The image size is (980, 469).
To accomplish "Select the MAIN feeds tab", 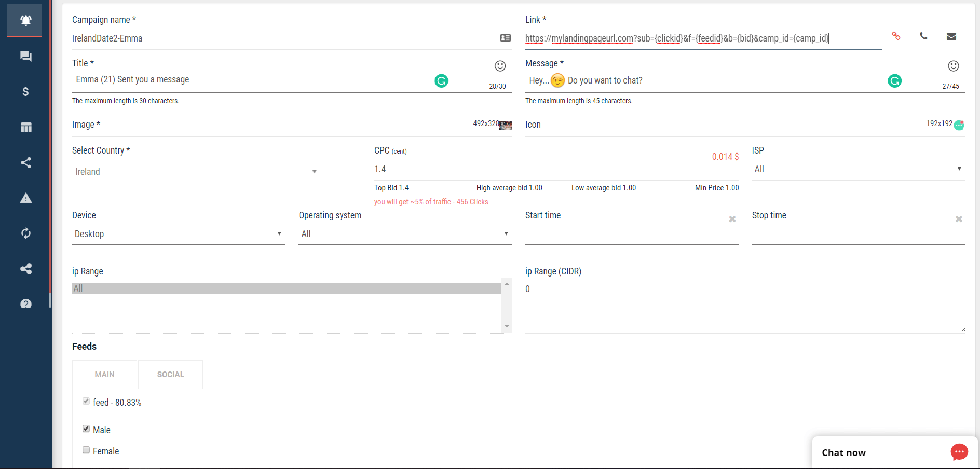I will (104, 375).
